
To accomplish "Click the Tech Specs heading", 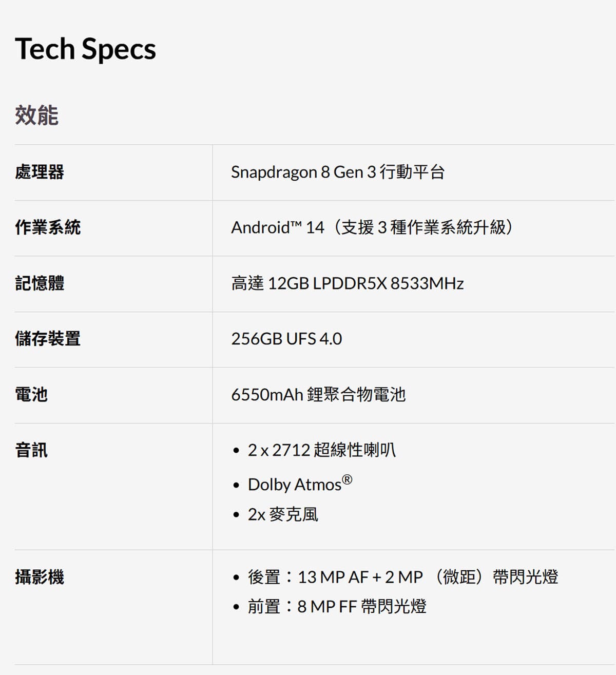I will [x=85, y=49].
